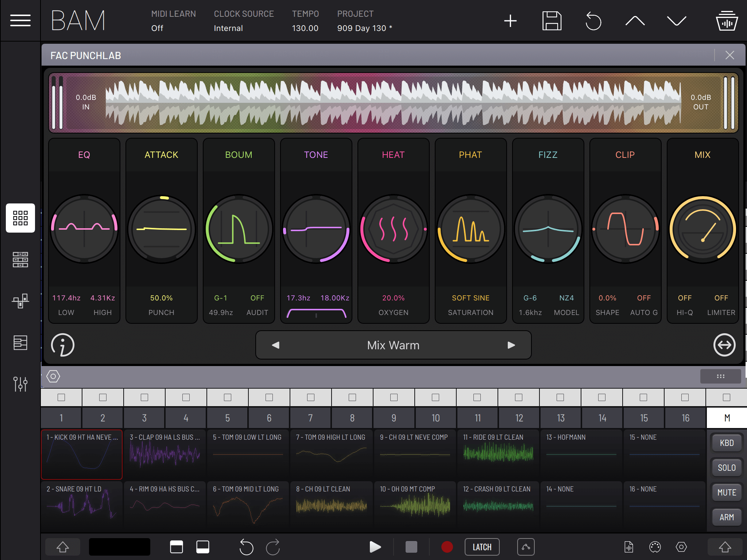Click the up chevron in header
Screen dimensions: 747x560
(635, 21)
